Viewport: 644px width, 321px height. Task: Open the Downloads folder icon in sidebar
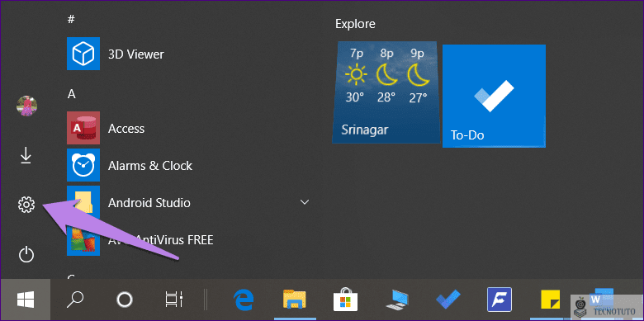click(26, 156)
